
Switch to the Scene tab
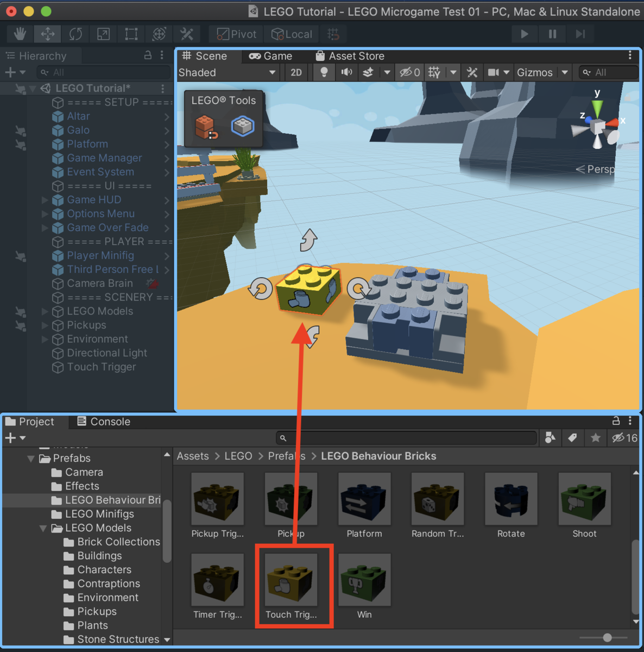click(205, 56)
